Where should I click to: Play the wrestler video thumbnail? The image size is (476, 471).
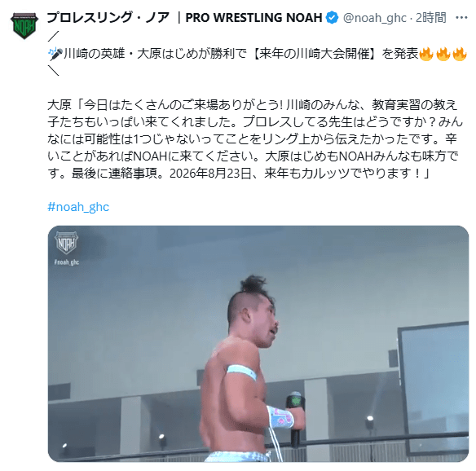coord(258,344)
